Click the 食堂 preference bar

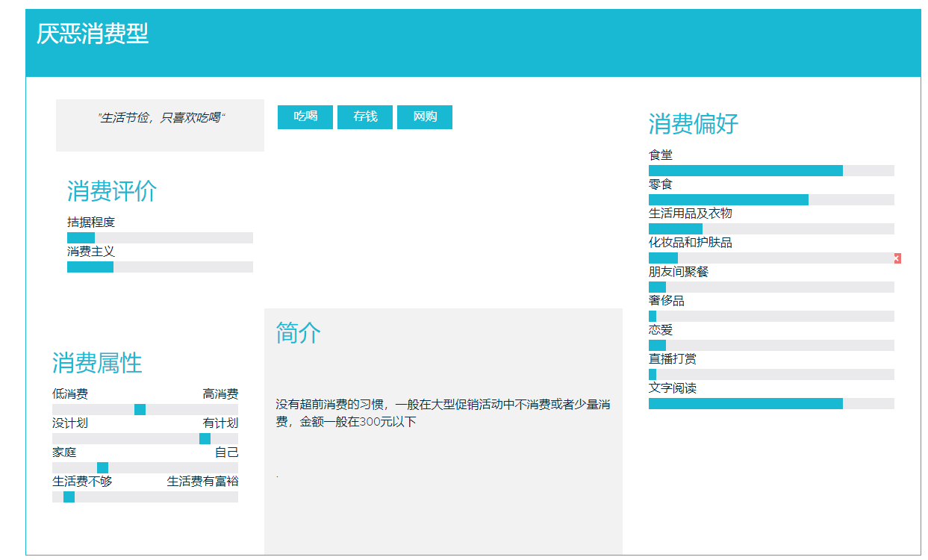770,171
